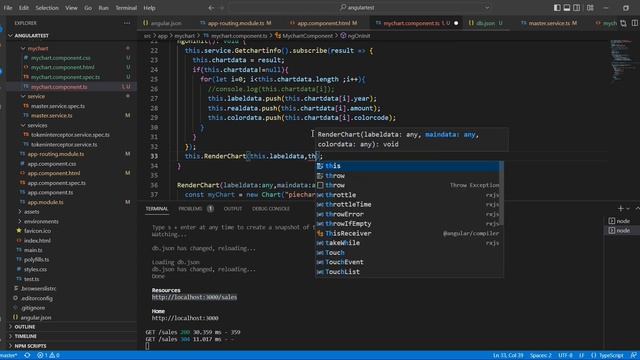Select 'this' autocomplete suggestion
This screenshot has height=360, width=640.
coord(408,166)
